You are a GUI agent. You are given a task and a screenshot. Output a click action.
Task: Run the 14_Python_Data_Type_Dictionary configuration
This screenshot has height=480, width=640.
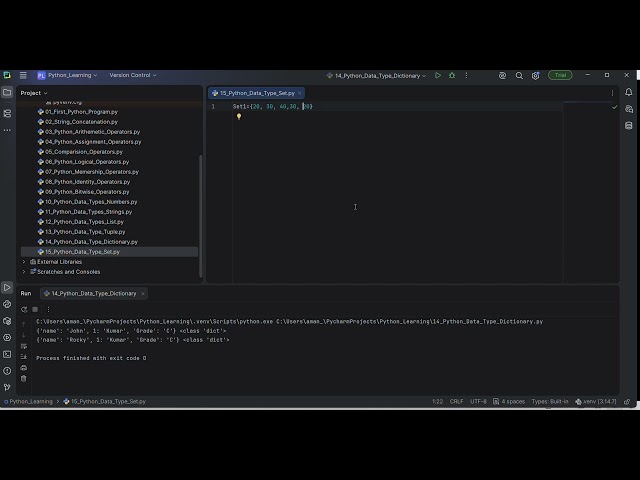(438, 75)
